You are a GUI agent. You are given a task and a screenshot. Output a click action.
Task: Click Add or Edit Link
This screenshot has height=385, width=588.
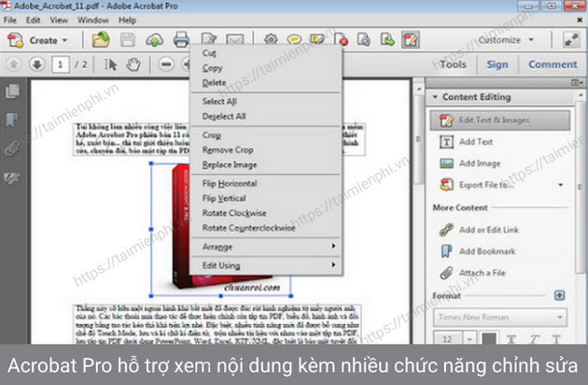[x=479, y=230]
